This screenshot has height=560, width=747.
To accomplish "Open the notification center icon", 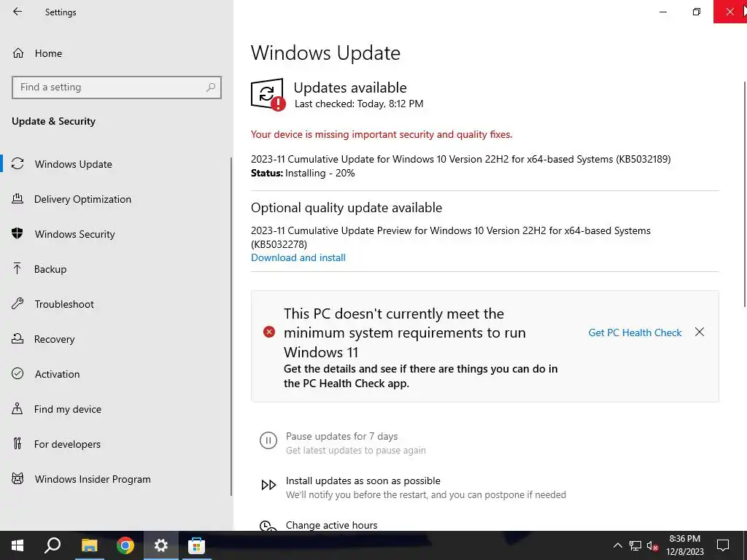I will click(723, 545).
